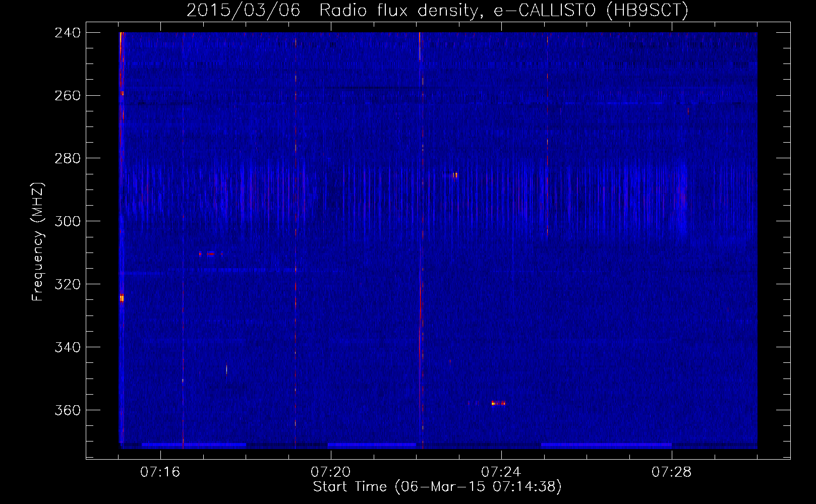The image size is (816, 504).
Task: Click the 340 frequency tick label
Action: coord(68,348)
